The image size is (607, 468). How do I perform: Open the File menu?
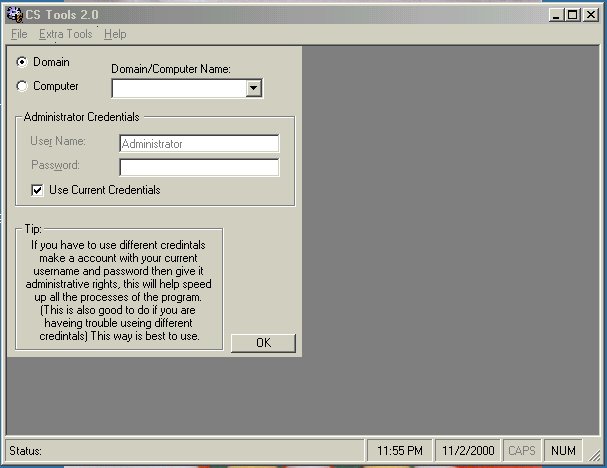tap(19, 34)
